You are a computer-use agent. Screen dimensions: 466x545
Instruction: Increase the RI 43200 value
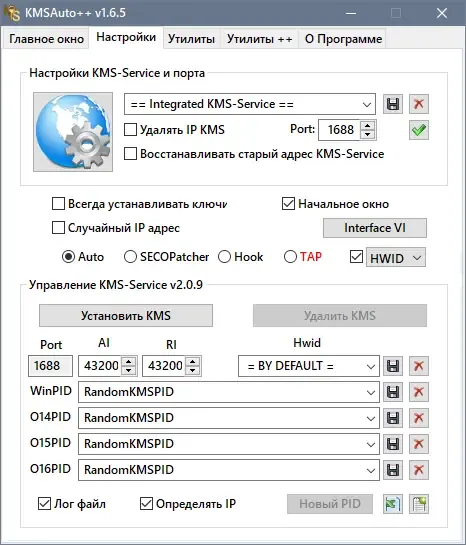pos(193,361)
